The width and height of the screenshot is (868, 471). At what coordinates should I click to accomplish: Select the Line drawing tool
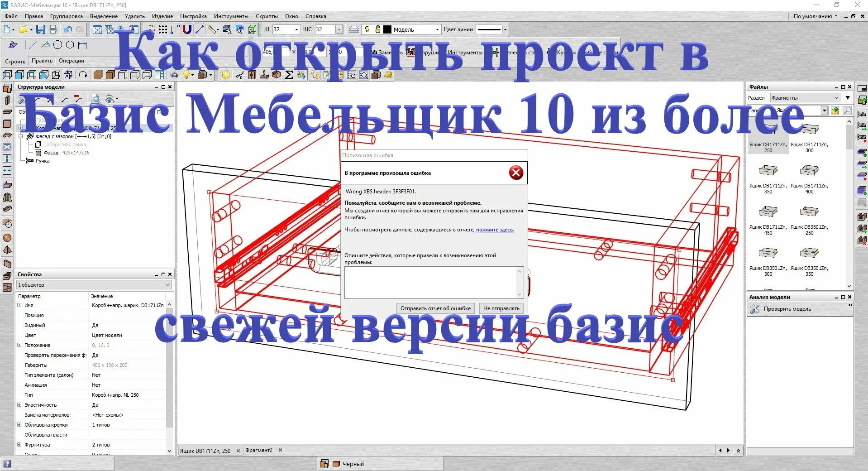tap(33, 45)
